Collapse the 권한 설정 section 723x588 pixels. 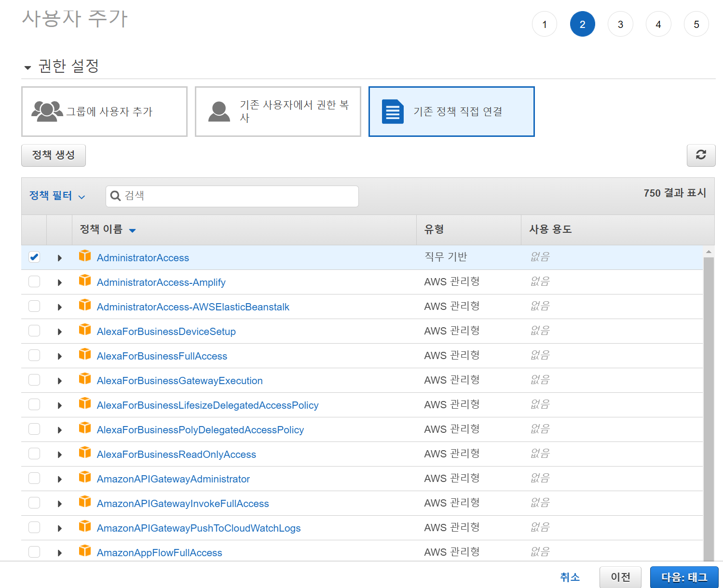[x=28, y=67]
